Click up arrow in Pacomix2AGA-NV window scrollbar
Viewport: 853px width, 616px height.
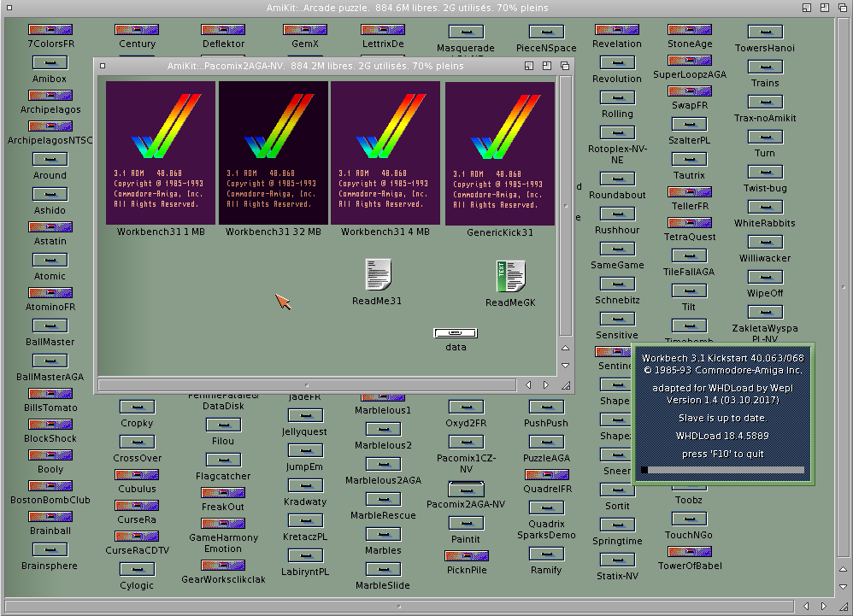[565, 348]
